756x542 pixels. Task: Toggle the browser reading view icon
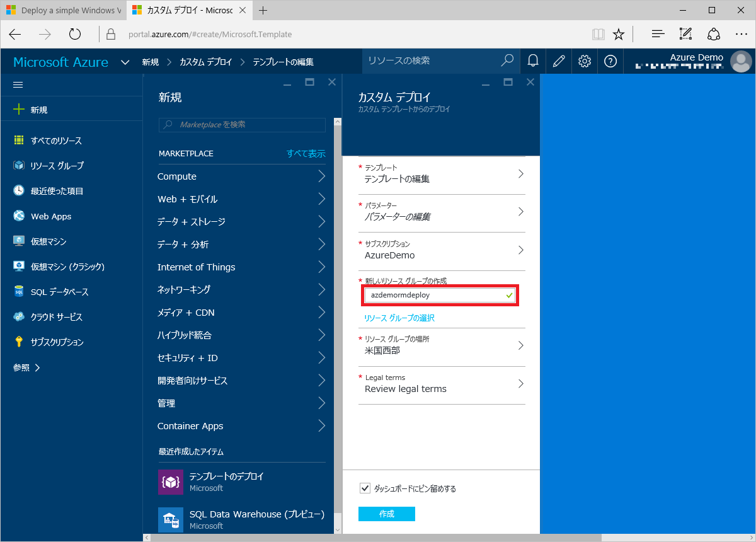coord(598,34)
